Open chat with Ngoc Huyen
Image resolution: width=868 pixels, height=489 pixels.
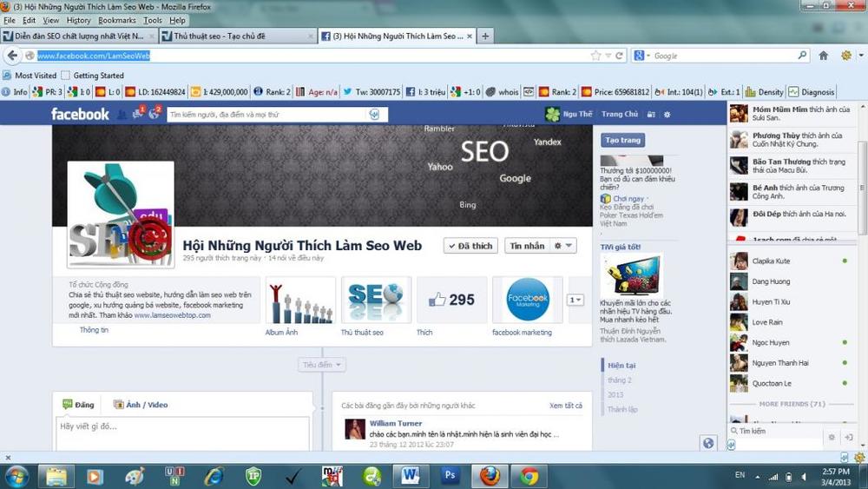pyautogui.click(x=791, y=343)
